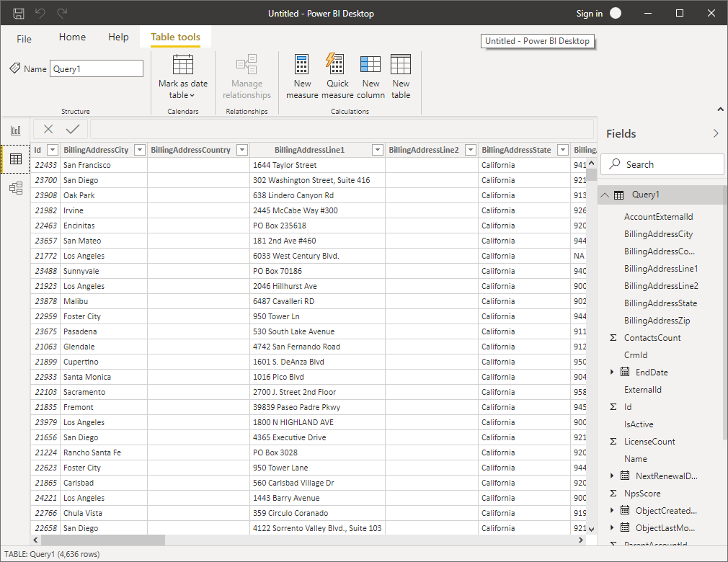Open BillingAddressCountry column filter dropdown
Viewport: 728px width, 562px height.
[242, 150]
